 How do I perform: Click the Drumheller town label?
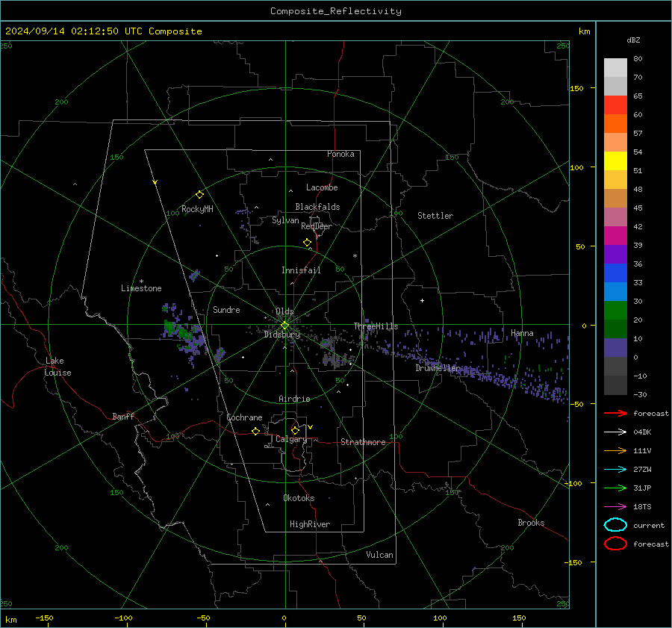(438, 368)
